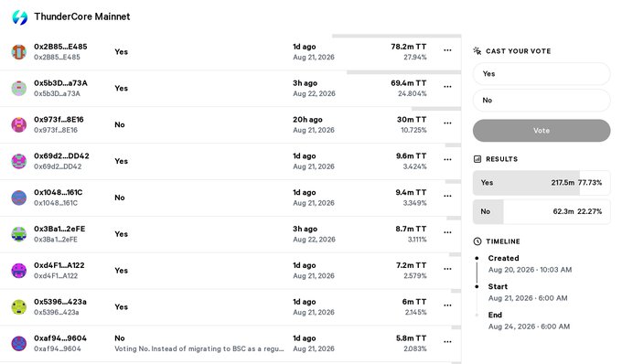This screenshot has width=622, height=364.
Task: Click the ThunderCore Mainnet logo icon
Action: coord(19,17)
